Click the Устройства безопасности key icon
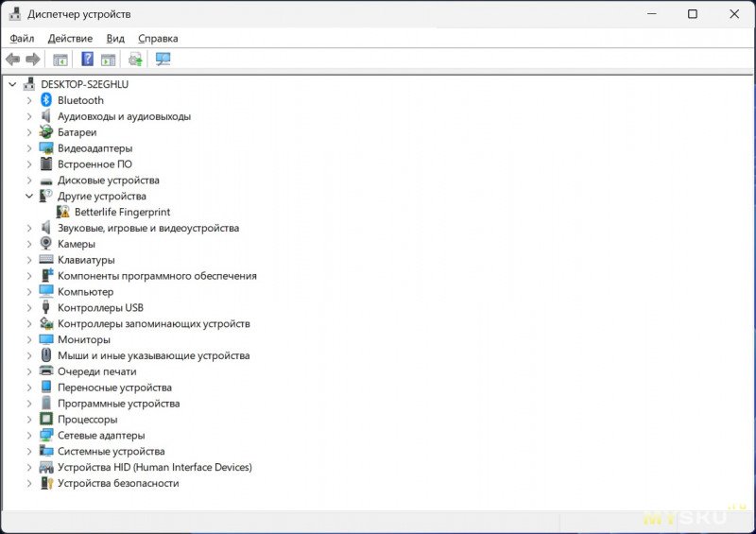 click(x=46, y=482)
